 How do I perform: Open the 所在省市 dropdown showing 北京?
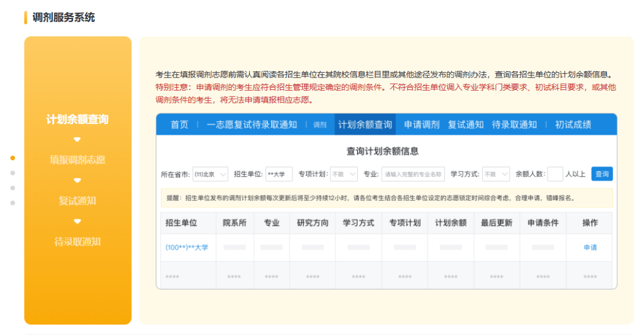tap(210, 174)
